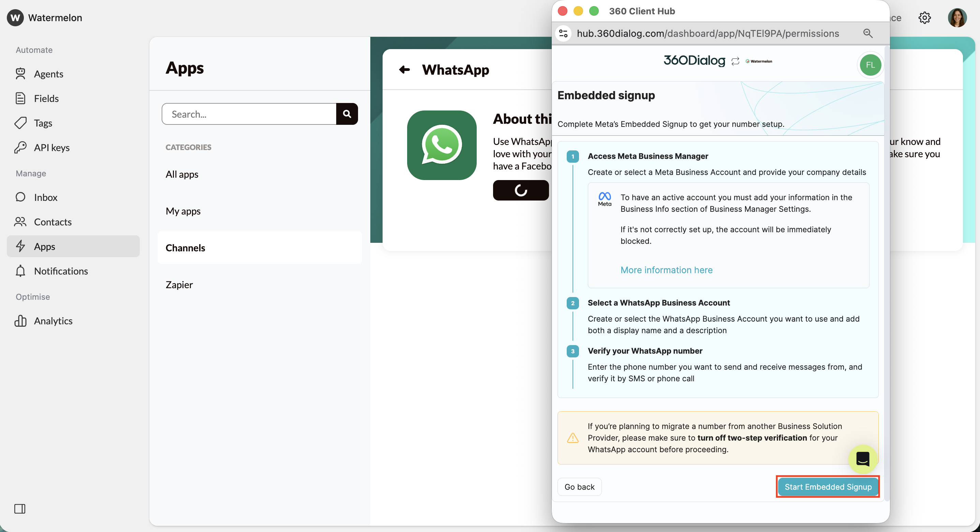The image size is (980, 532).
Task: Open the Watermelon settings gear
Action: 925,18
